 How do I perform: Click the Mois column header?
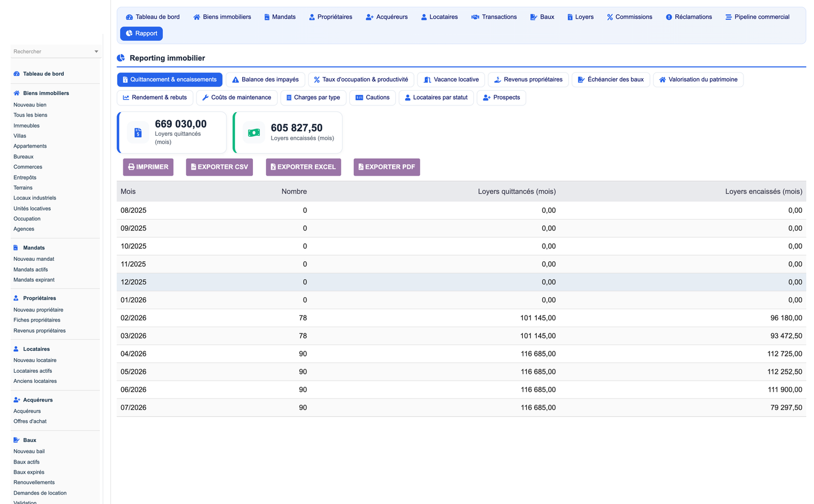point(128,191)
